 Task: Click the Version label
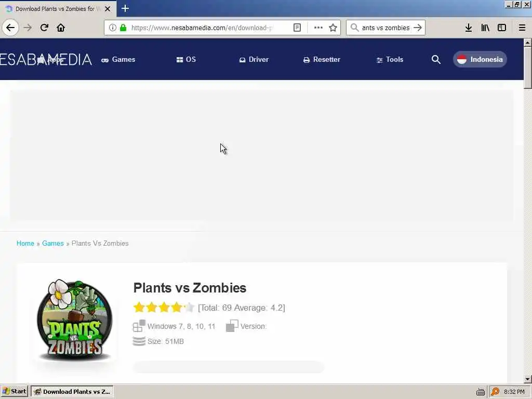click(x=254, y=326)
